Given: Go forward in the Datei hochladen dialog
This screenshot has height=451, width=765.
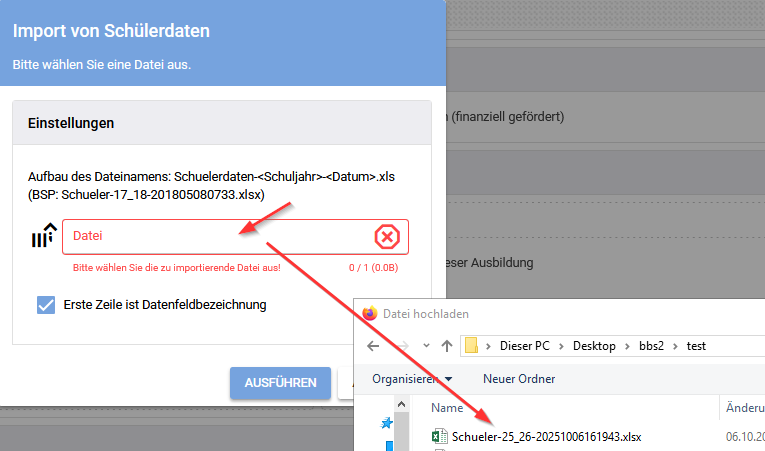Looking at the screenshot, I should click(402, 346).
